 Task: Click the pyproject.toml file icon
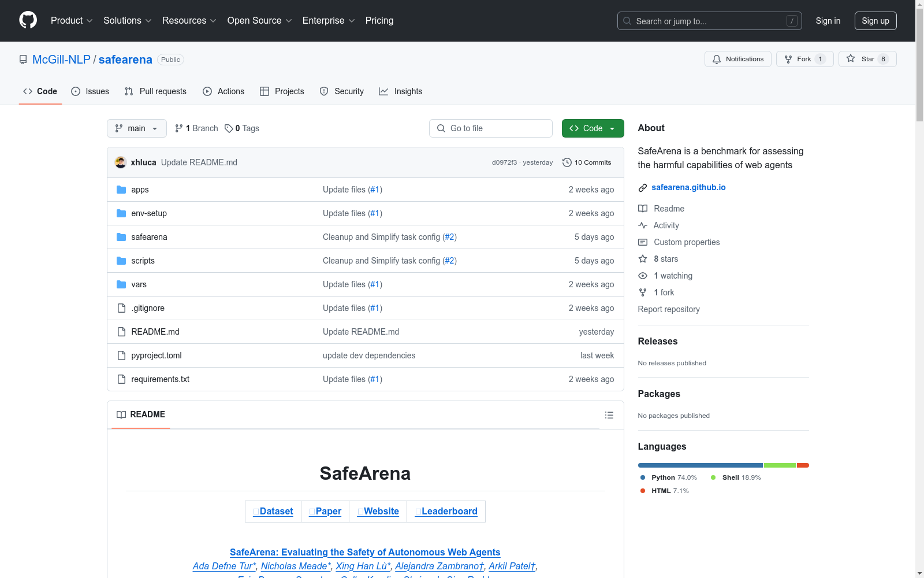[121, 355]
